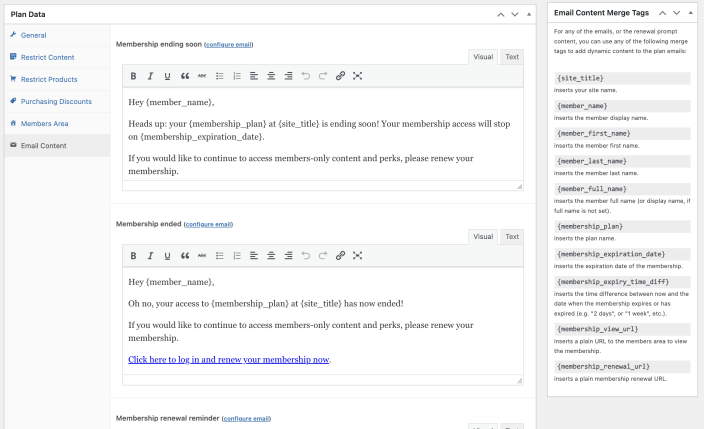This screenshot has height=429, width=704.
Task: Open the Purchasing Discounts tab
Action: (57, 102)
